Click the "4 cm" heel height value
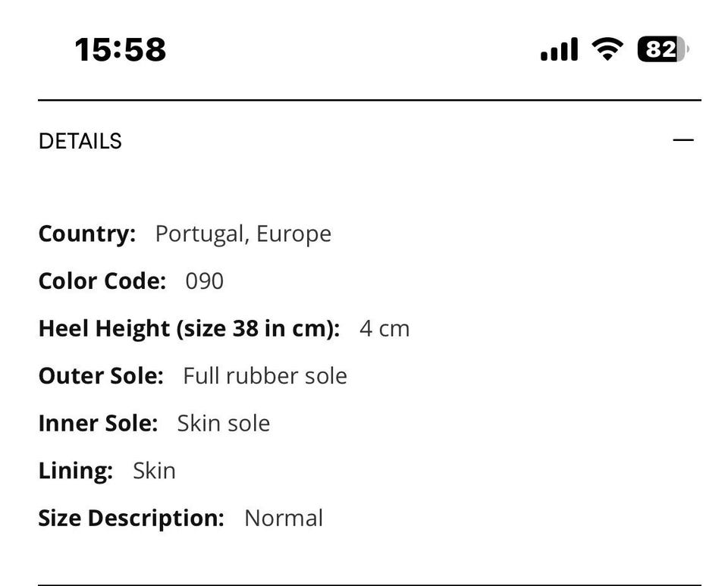 coord(384,329)
